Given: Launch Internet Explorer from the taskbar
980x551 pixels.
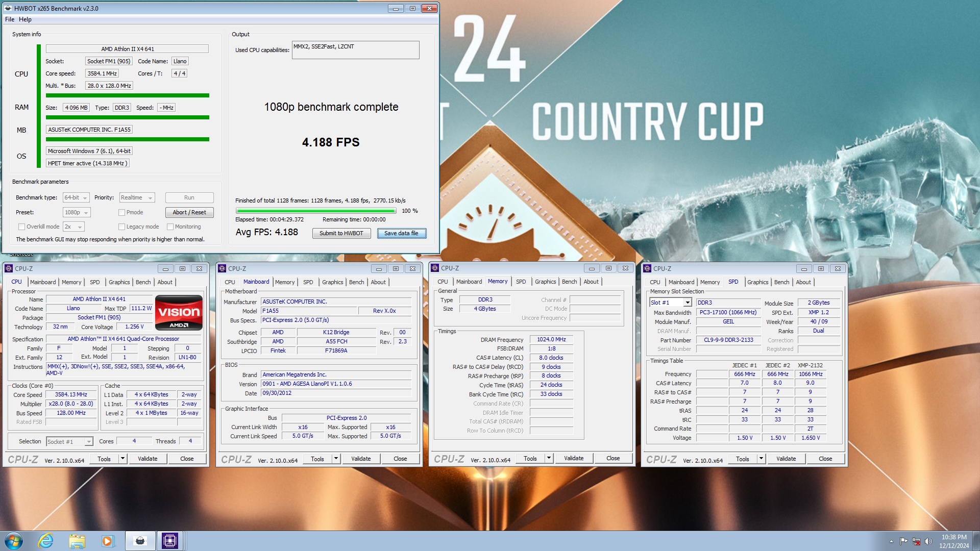Looking at the screenshot, I should (46, 541).
